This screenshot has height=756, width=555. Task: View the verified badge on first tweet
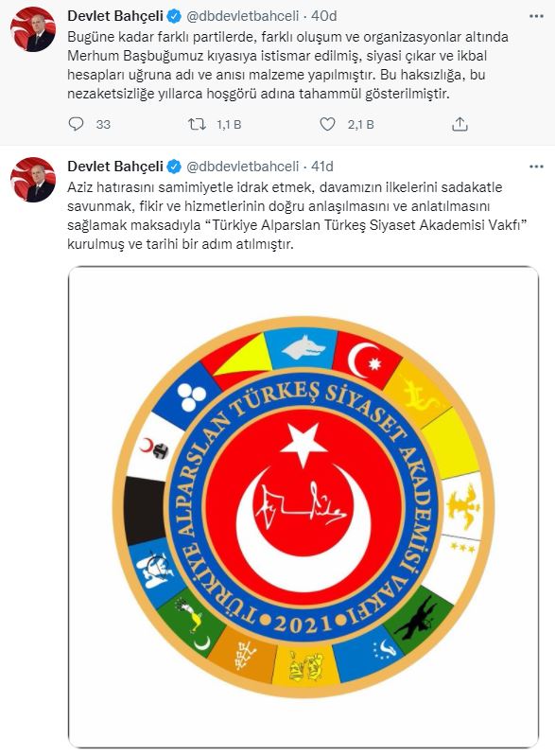[174, 16]
